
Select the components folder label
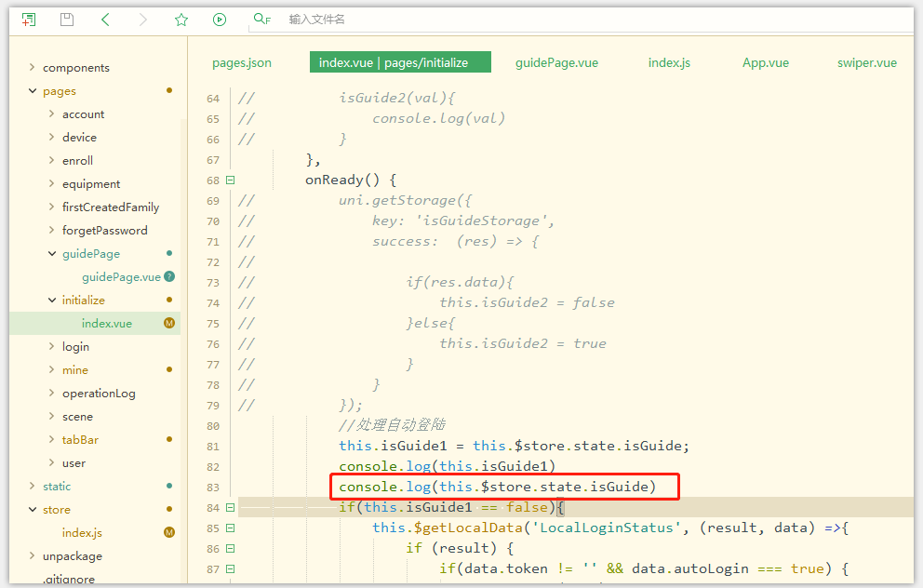[76, 68]
